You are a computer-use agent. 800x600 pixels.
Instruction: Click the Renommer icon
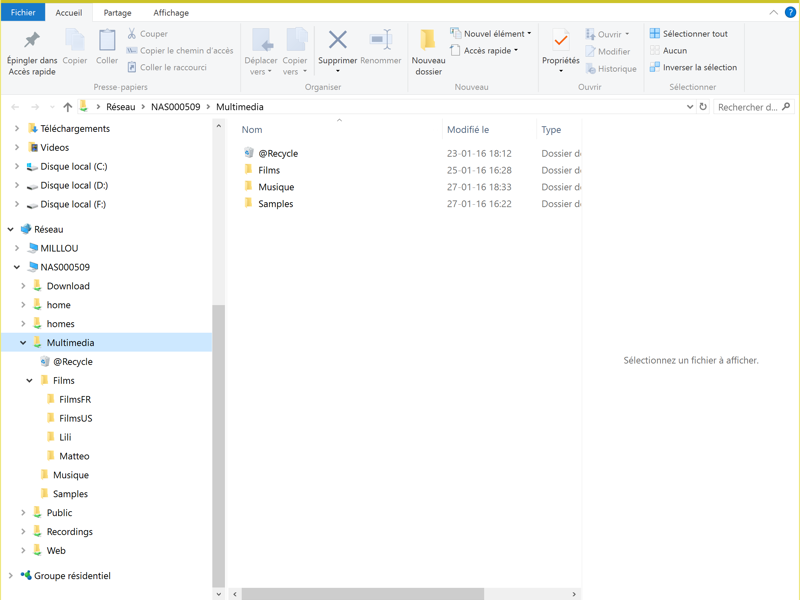380,41
